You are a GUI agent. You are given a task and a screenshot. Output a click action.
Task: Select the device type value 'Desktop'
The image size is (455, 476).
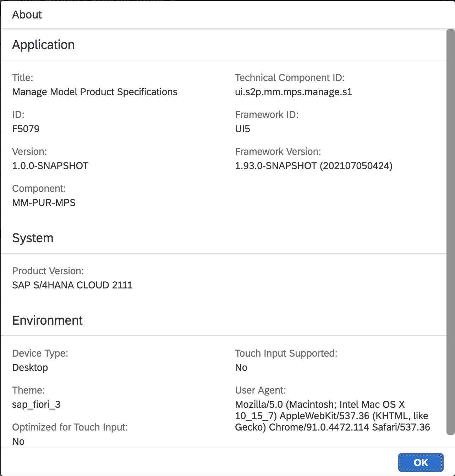(x=30, y=368)
